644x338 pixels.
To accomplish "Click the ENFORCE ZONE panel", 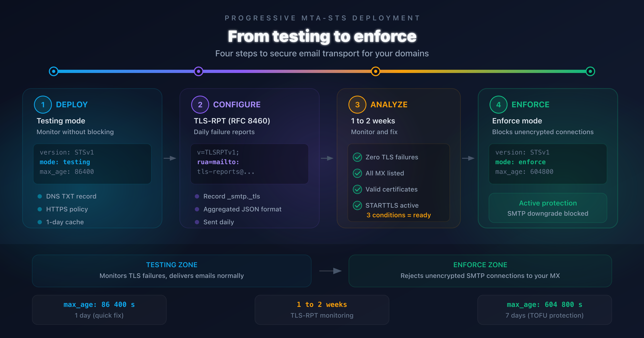I will (x=480, y=271).
